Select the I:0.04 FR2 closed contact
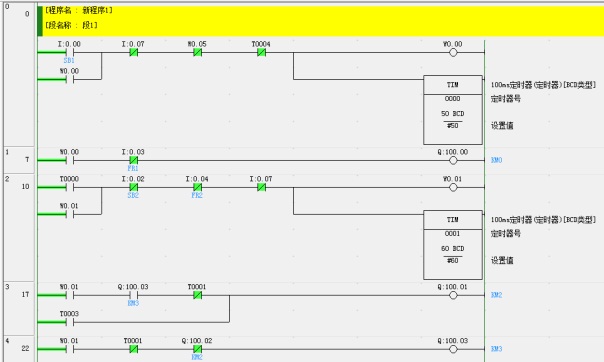Viewport: 604px width, 362px height. (197, 187)
